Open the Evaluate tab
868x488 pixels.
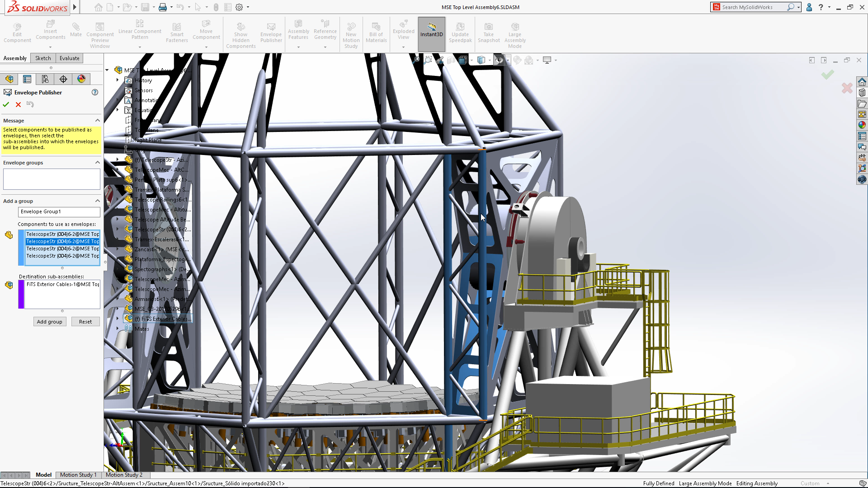click(x=69, y=58)
